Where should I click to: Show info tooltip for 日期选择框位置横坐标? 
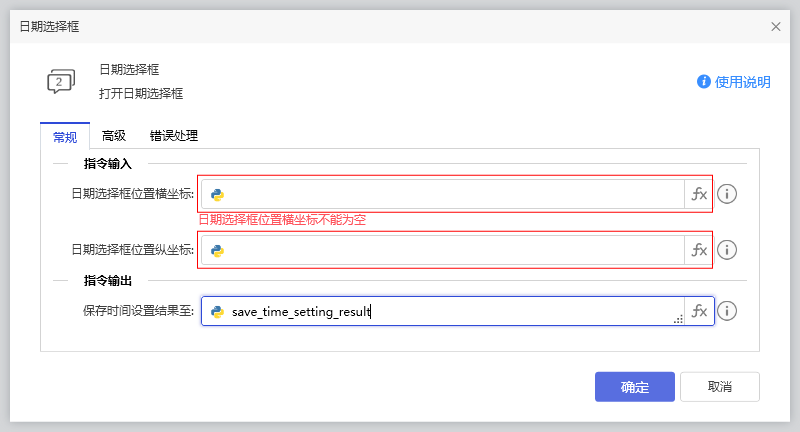pos(728,194)
